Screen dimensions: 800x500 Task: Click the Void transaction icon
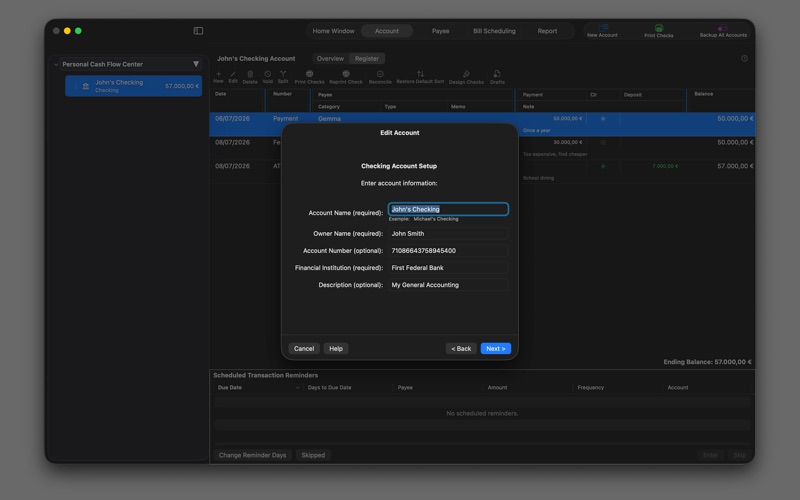pos(267,74)
